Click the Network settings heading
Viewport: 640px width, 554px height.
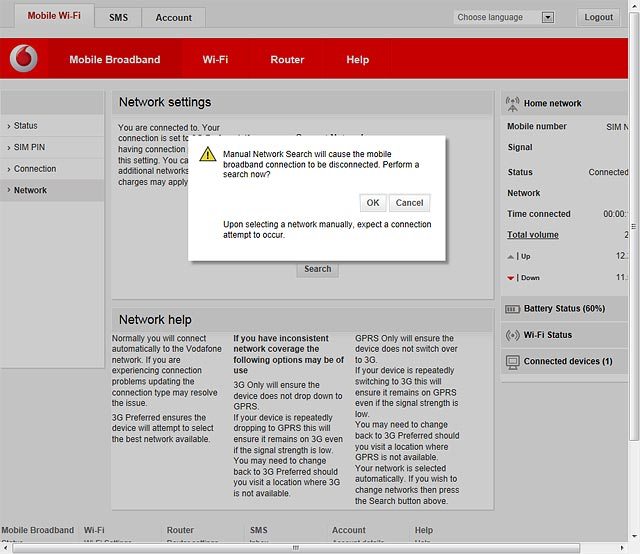[x=165, y=102]
